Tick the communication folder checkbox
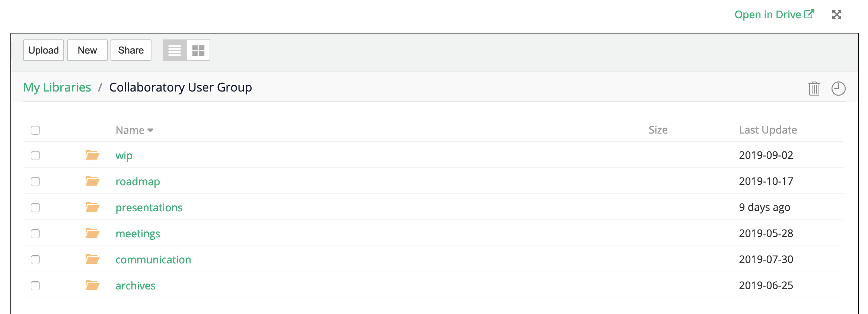The width and height of the screenshot is (868, 314). click(x=35, y=260)
